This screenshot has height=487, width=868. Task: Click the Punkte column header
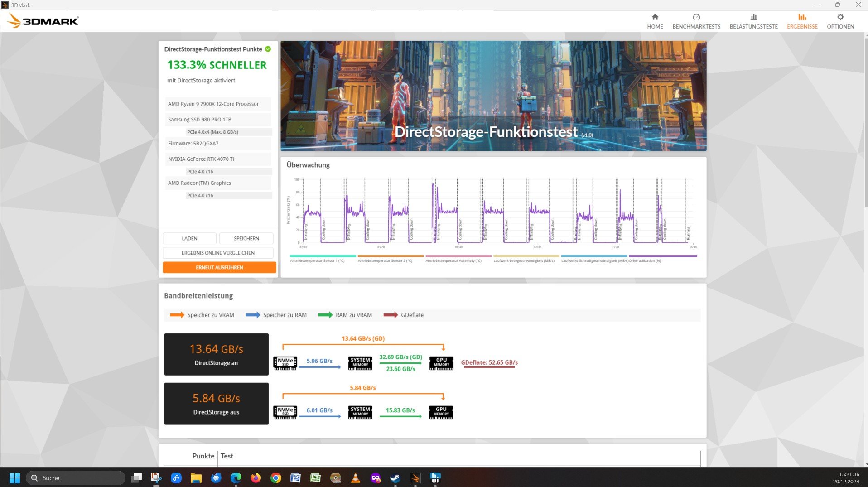tap(203, 456)
